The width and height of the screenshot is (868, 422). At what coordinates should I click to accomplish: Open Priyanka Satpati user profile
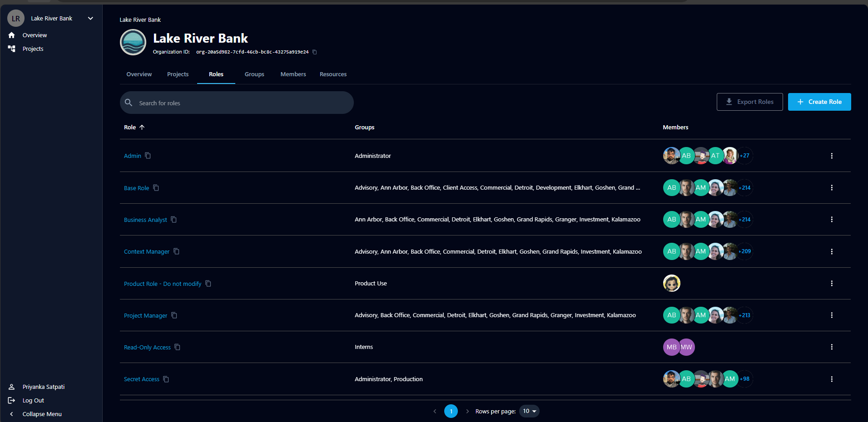pyautogui.click(x=44, y=387)
